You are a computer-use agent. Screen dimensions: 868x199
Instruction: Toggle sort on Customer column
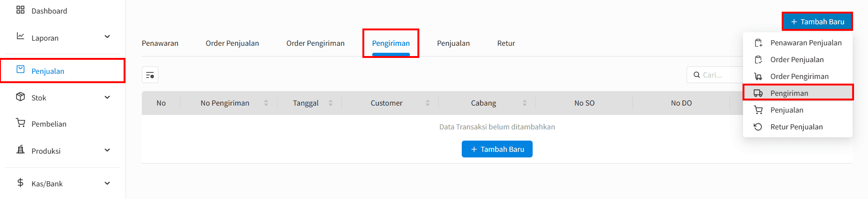pyautogui.click(x=428, y=103)
